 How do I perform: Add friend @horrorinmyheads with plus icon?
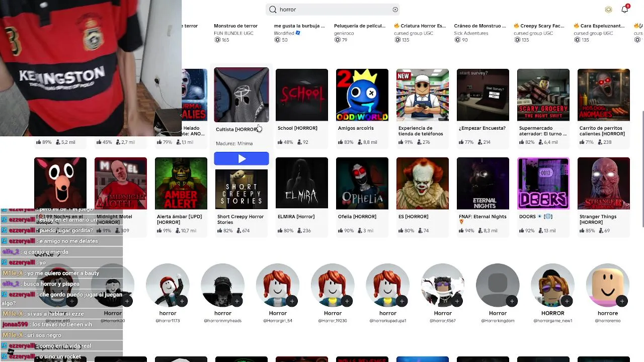(x=237, y=301)
